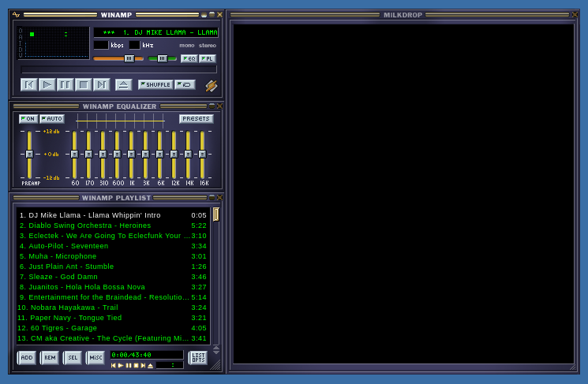Click the volume slider handle

pos(129,58)
